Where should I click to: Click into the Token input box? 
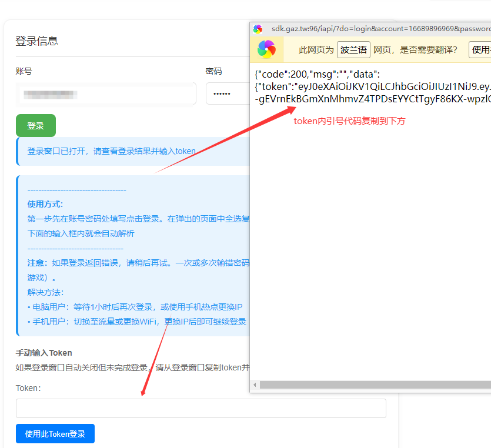(x=201, y=408)
